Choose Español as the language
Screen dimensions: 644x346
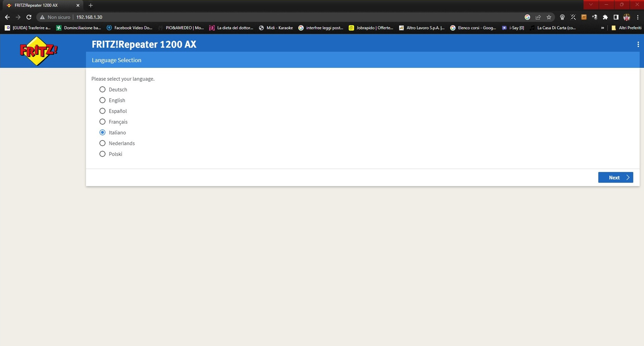[102, 111]
